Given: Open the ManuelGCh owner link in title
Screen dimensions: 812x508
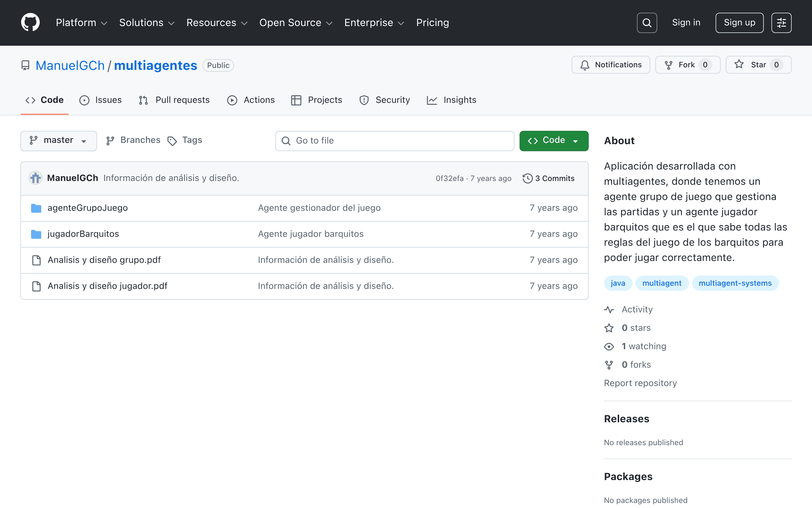Looking at the screenshot, I should tap(70, 65).
